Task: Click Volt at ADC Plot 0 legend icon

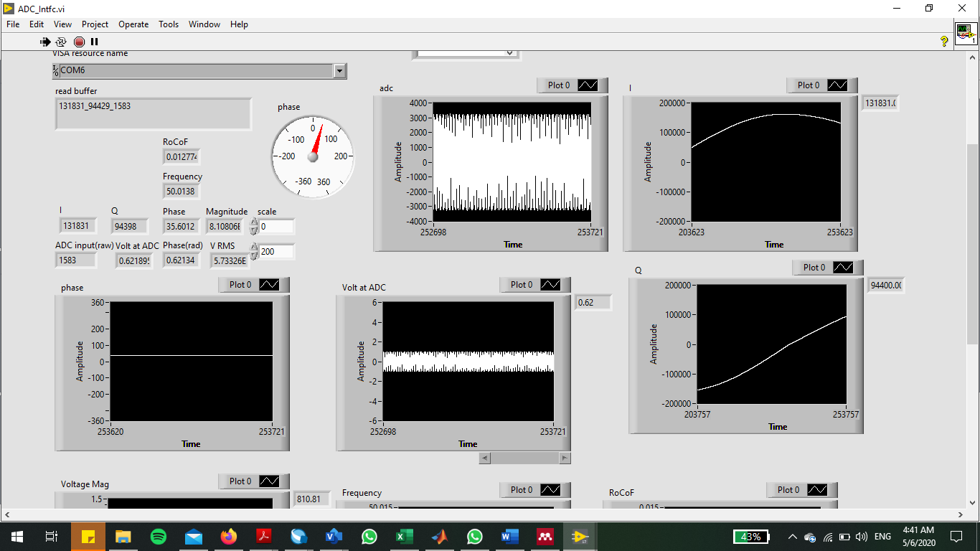Action: 551,284
